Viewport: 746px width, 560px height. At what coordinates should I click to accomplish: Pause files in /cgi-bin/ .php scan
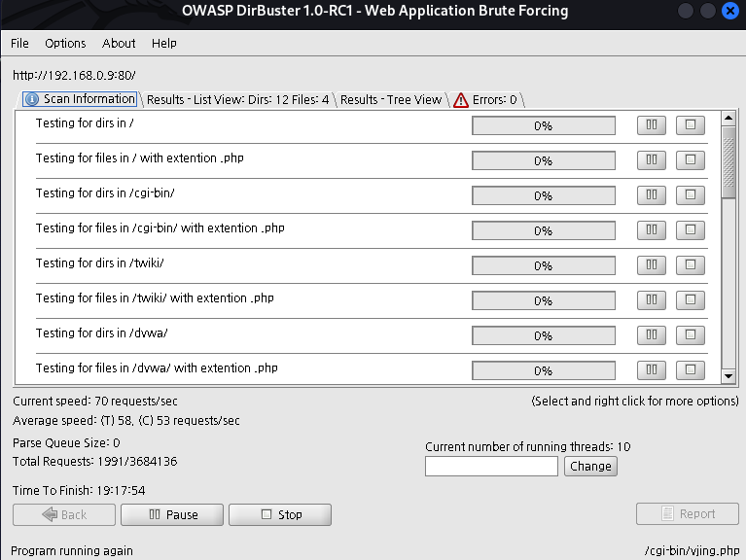click(x=652, y=230)
